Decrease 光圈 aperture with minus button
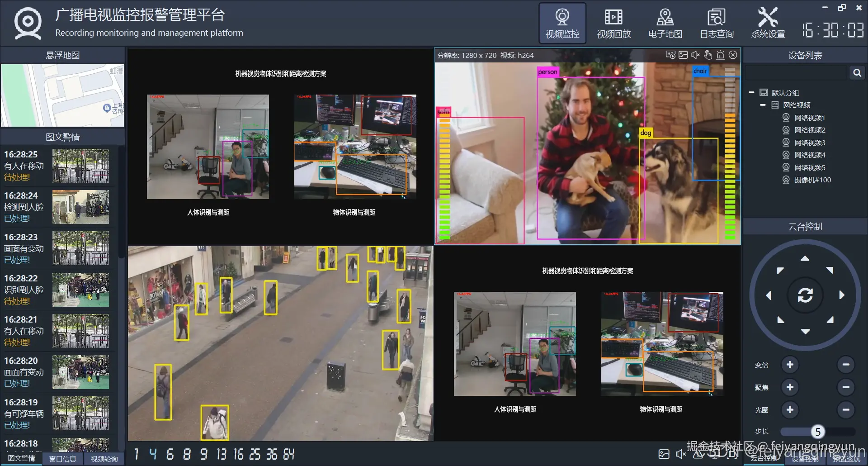This screenshot has height=466, width=868. [x=846, y=410]
